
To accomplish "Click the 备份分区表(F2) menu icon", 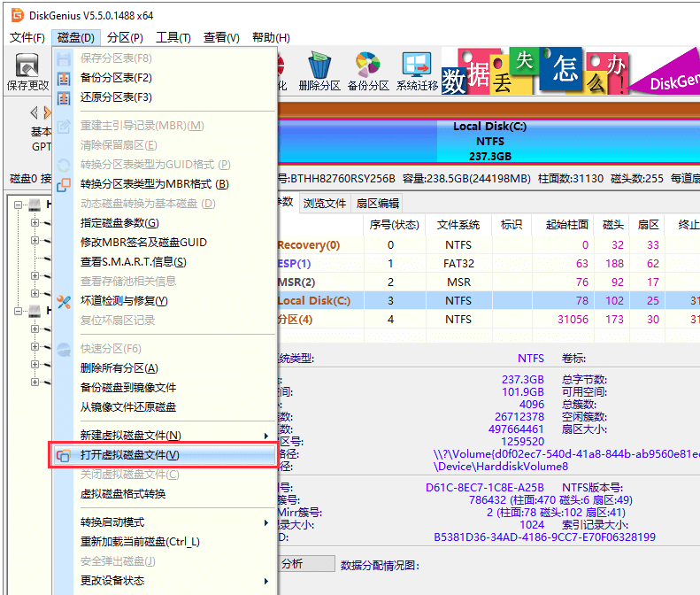I will point(64,78).
